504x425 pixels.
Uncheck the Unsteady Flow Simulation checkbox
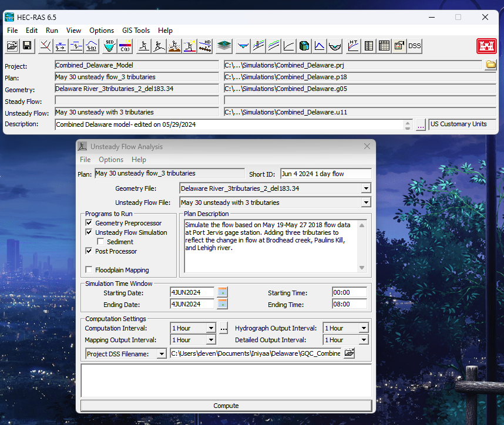tap(89, 232)
